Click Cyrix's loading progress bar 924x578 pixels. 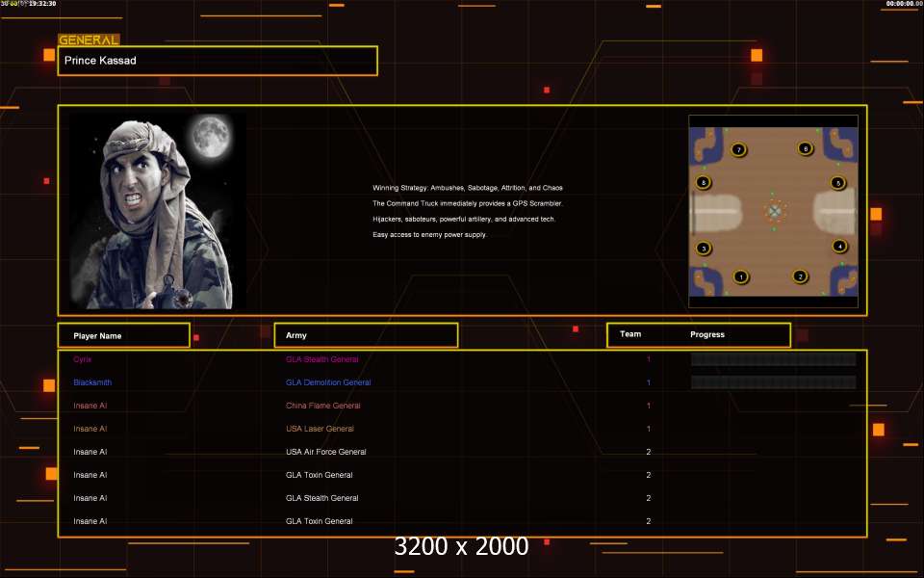point(773,359)
